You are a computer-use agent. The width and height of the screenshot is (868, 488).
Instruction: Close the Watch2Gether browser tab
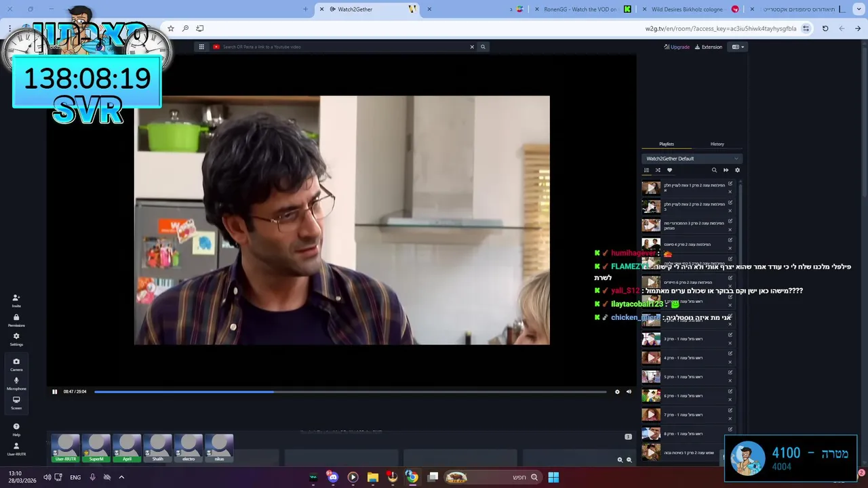click(321, 9)
